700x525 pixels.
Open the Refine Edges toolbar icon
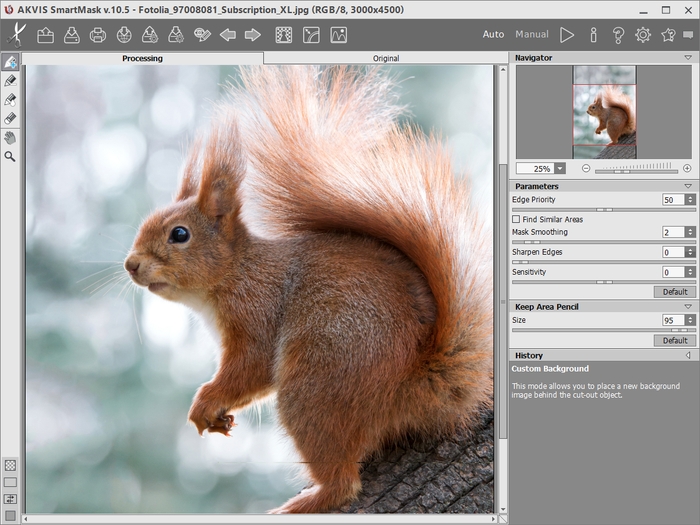(x=311, y=35)
